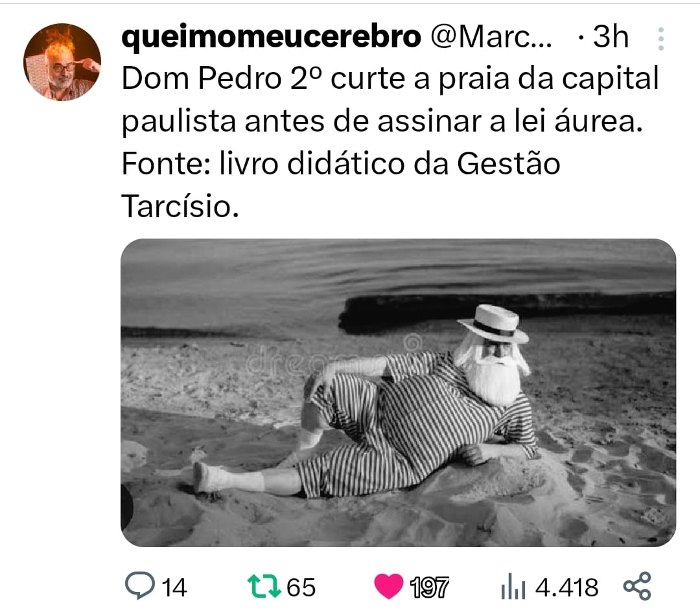This screenshot has height=612, width=700.
Task: Click the views count 4.418
Action: [567, 587]
